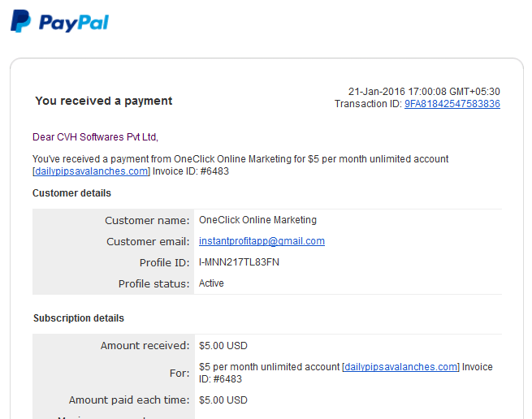Click the customer name value OneClick Online Marketing

tap(257, 220)
